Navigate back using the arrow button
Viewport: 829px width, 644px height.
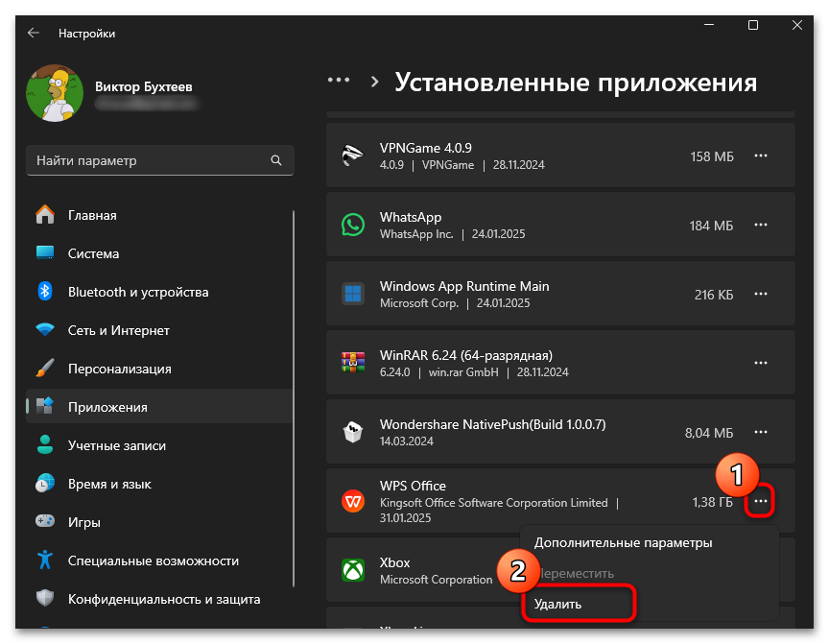click(34, 33)
